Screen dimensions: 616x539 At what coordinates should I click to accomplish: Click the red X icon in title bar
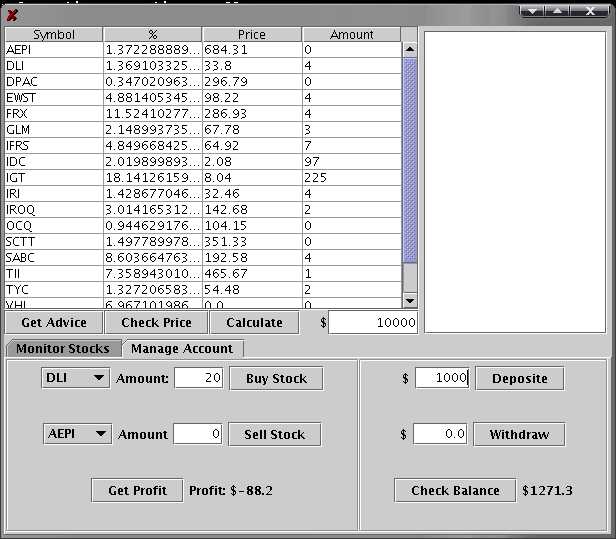coord(12,14)
